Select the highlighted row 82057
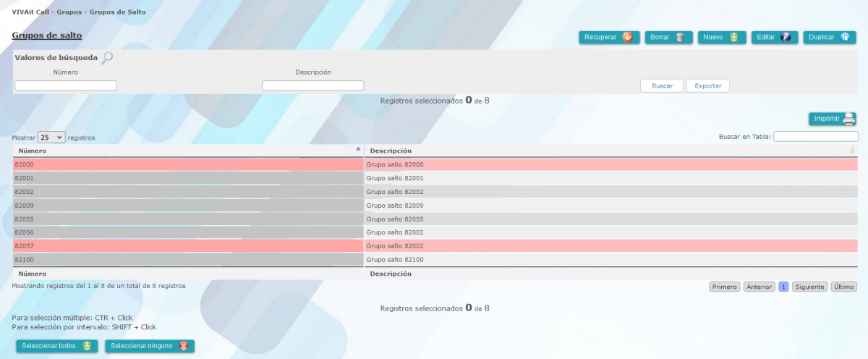Image resolution: width=868 pixels, height=359 pixels. [188, 246]
